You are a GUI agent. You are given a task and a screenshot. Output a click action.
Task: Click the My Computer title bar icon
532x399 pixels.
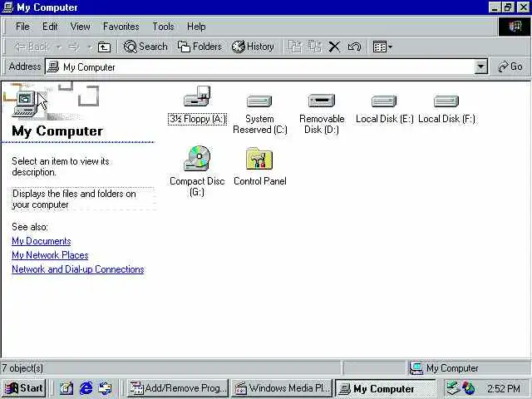7,7
